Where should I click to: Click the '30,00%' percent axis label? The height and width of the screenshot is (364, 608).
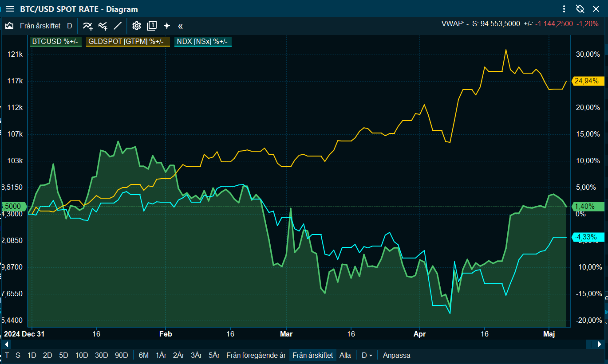588,54
